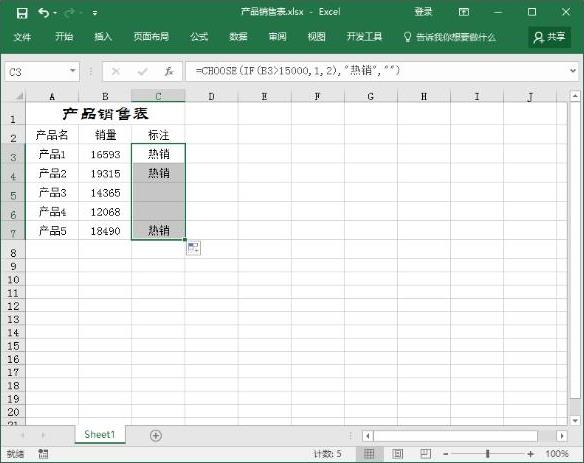The image size is (584, 463).
Task: Click cell 产品1
Action: click(x=52, y=154)
